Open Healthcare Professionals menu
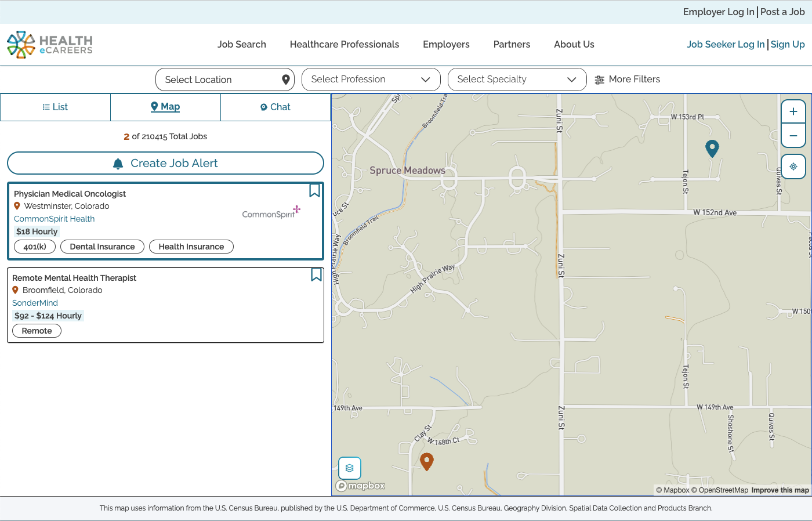This screenshot has width=812, height=521. (345, 44)
